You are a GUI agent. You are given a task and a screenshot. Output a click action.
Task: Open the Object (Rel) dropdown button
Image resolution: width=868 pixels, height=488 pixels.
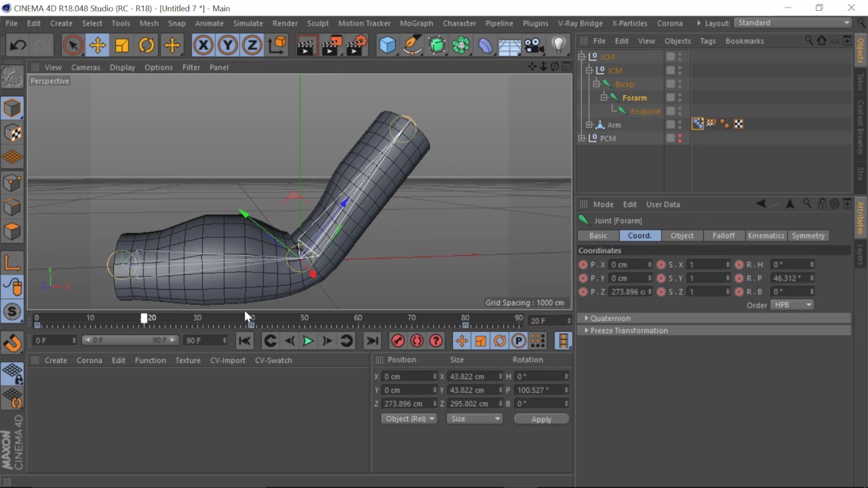(x=409, y=419)
